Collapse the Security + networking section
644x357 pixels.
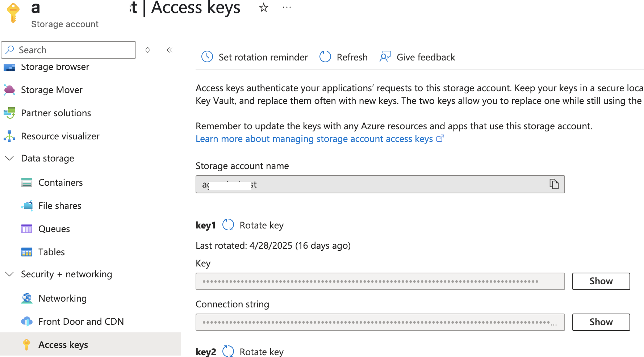pyautogui.click(x=10, y=274)
